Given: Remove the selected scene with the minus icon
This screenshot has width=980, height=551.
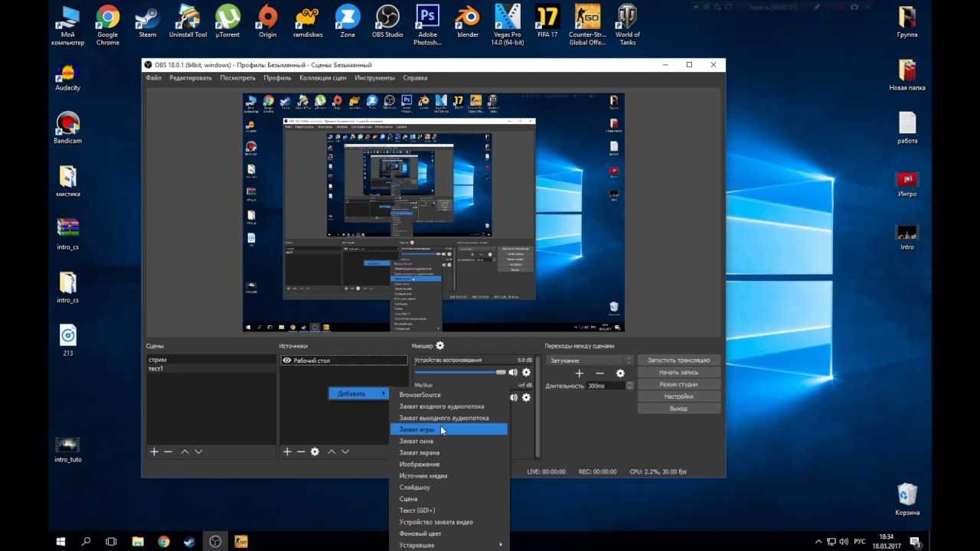Looking at the screenshot, I should point(168,452).
